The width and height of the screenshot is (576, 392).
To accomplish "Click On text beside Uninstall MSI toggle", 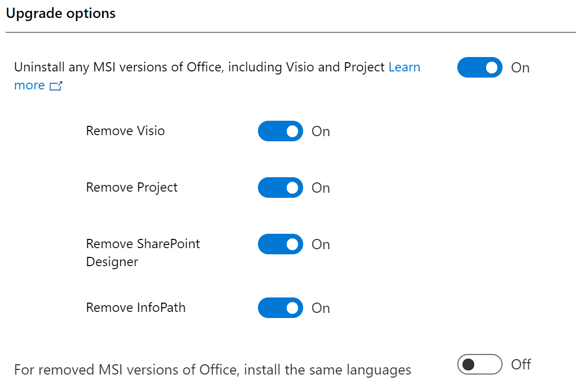I will coord(520,68).
